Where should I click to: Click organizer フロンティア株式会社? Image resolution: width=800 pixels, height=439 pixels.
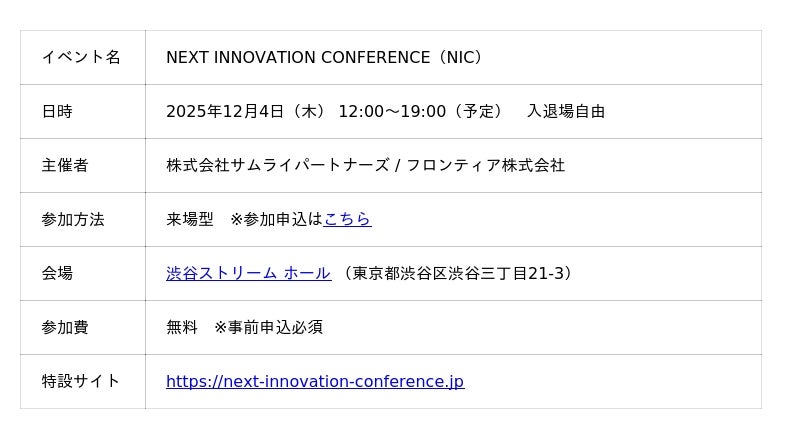coord(485,165)
